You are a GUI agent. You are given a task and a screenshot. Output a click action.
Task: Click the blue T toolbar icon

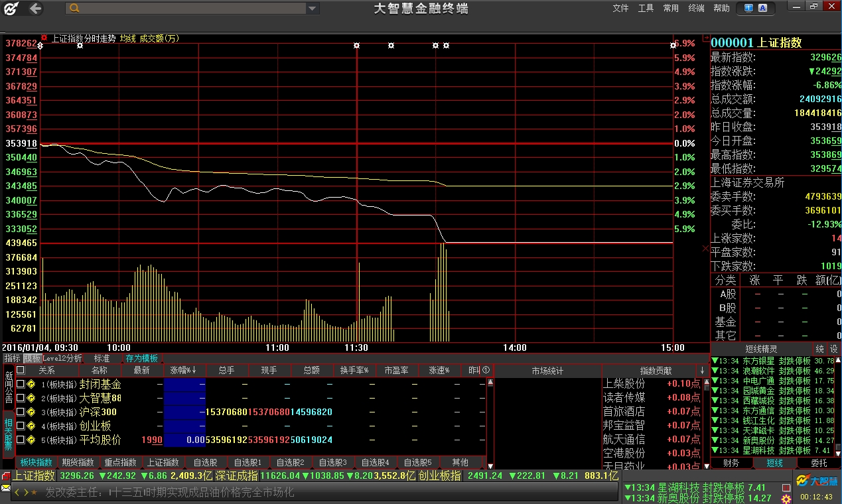pyautogui.click(x=748, y=8)
